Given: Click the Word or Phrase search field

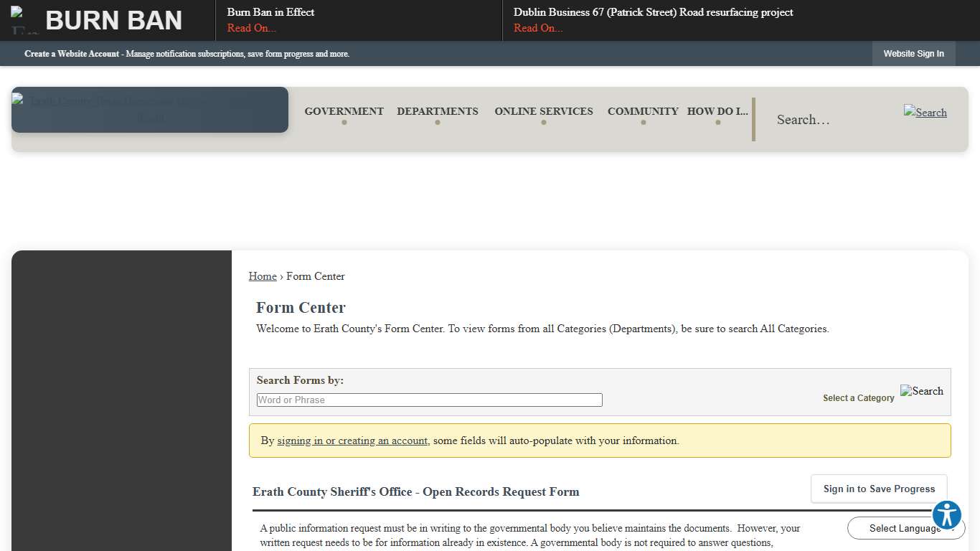Looking at the screenshot, I should click(x=429, y=400).
